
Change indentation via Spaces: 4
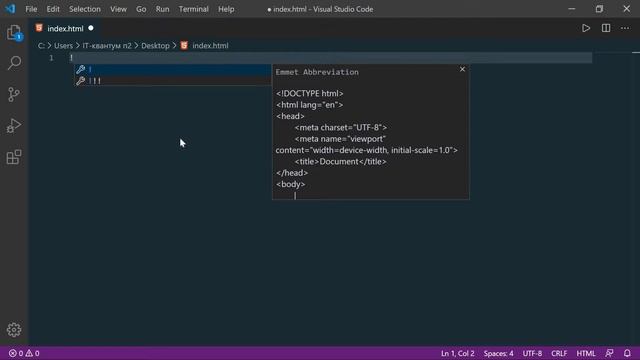[498, 353]
